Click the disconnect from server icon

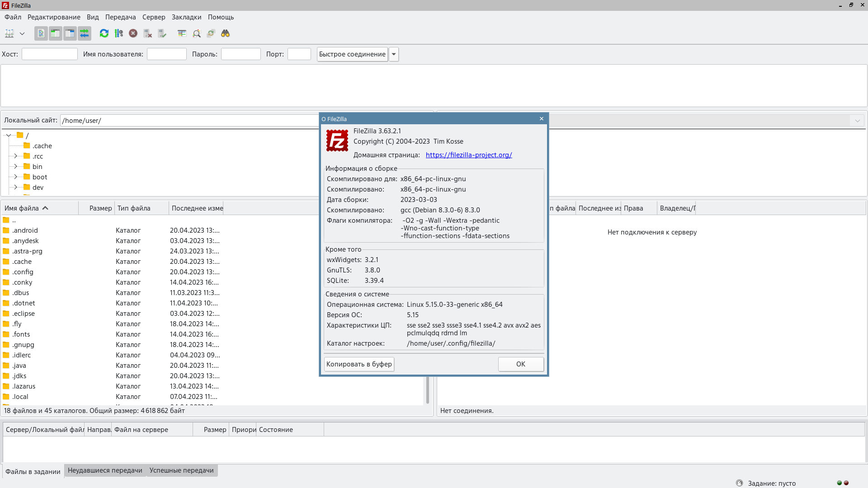click(147, 33)
